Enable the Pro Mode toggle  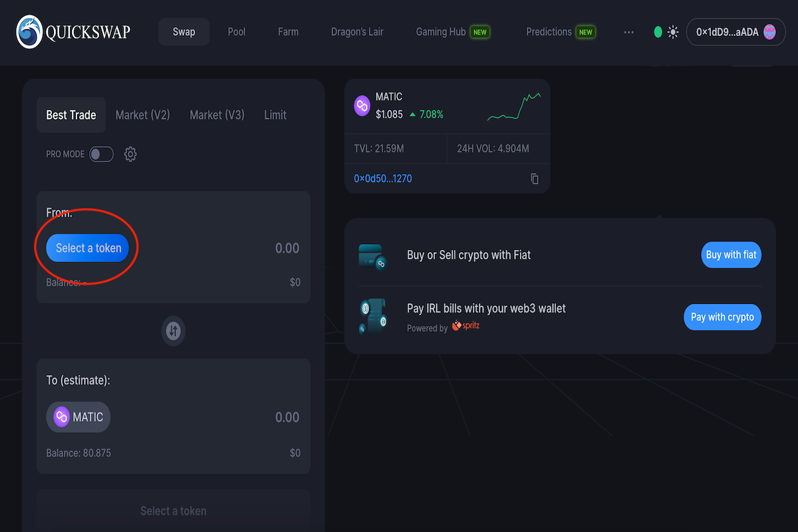pyautogui.click(x=101, y=154)
